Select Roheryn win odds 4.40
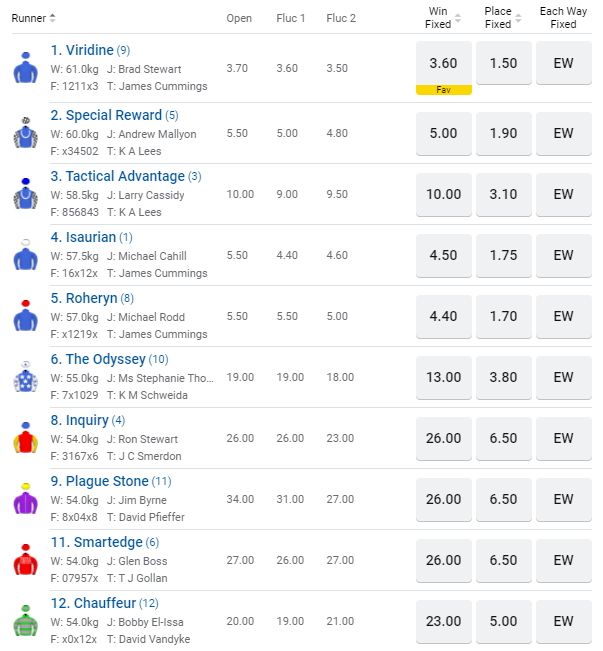 443,316
